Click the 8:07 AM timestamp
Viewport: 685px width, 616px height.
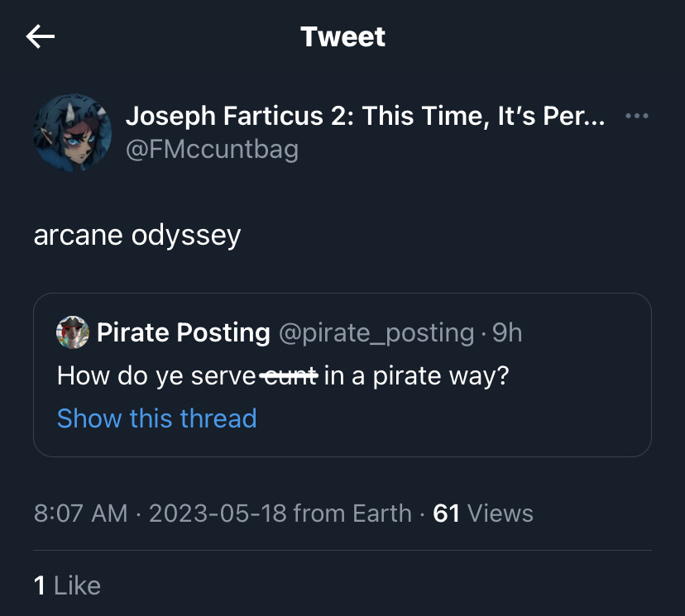pos(81,513)
